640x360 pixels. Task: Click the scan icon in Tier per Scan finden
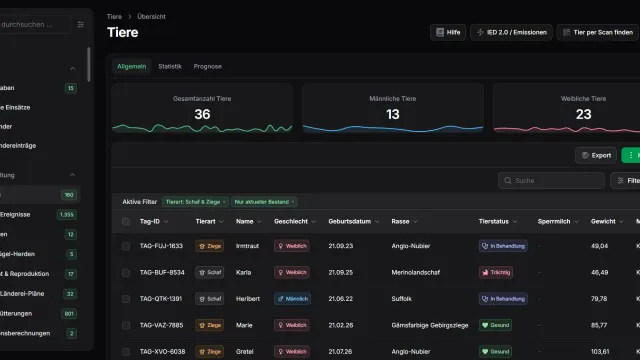tap(567, 32)
